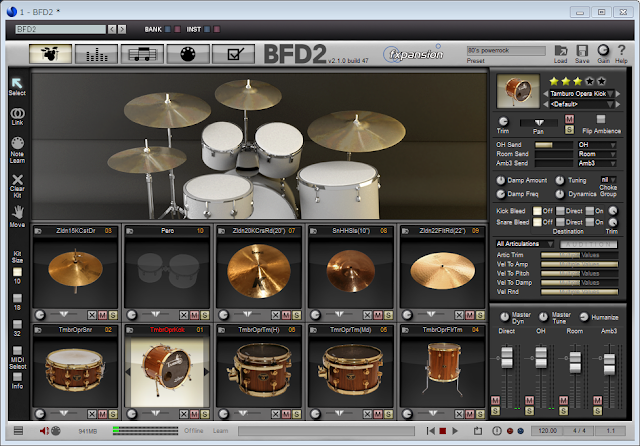Click the tempo field showing 120.00

click(x=547, y=431)
